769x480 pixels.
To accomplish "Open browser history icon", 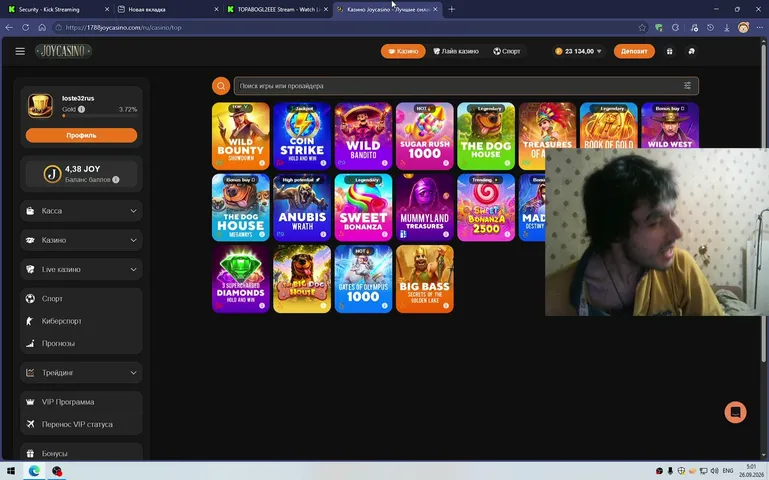I will pyautogui.click(x=710, y=27).
